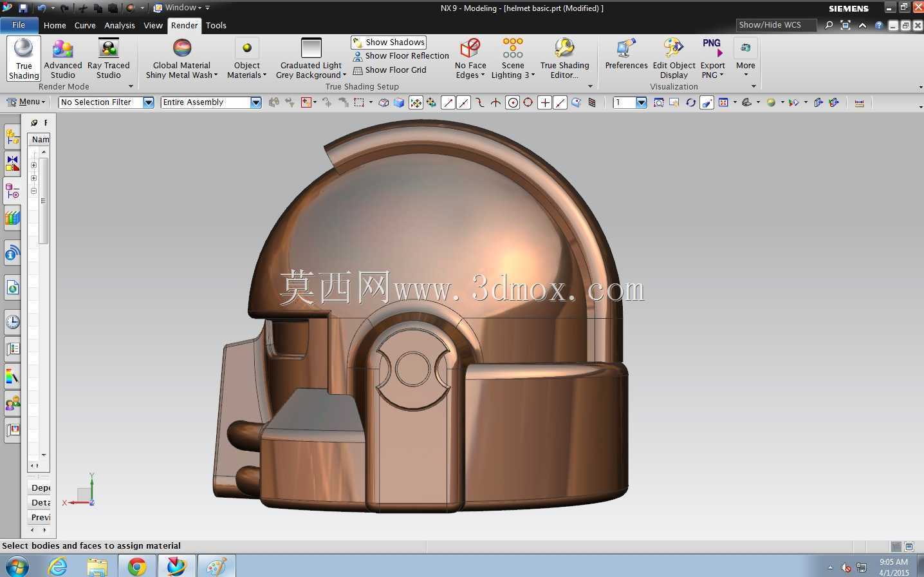
Task: Open the work layer combo box showing 1
Action: click(630, 102)
